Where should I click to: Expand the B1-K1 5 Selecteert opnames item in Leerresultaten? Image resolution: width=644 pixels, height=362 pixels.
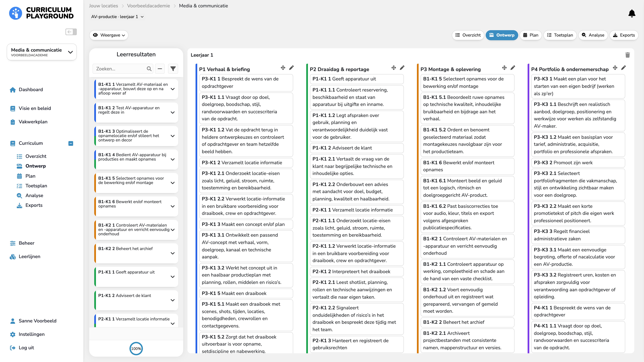pos(173,183)
